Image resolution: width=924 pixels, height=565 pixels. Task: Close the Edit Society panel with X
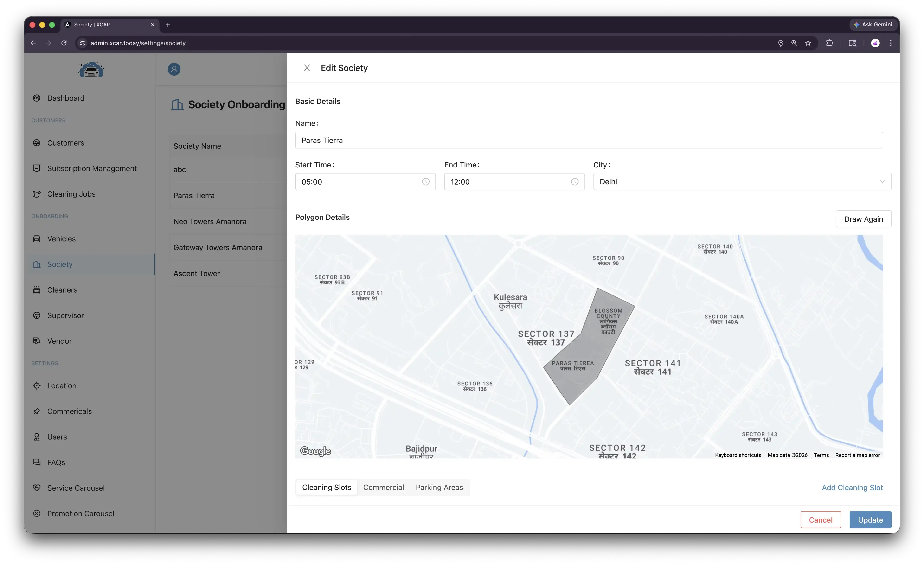pyautogui.click(x=307, y=68)
